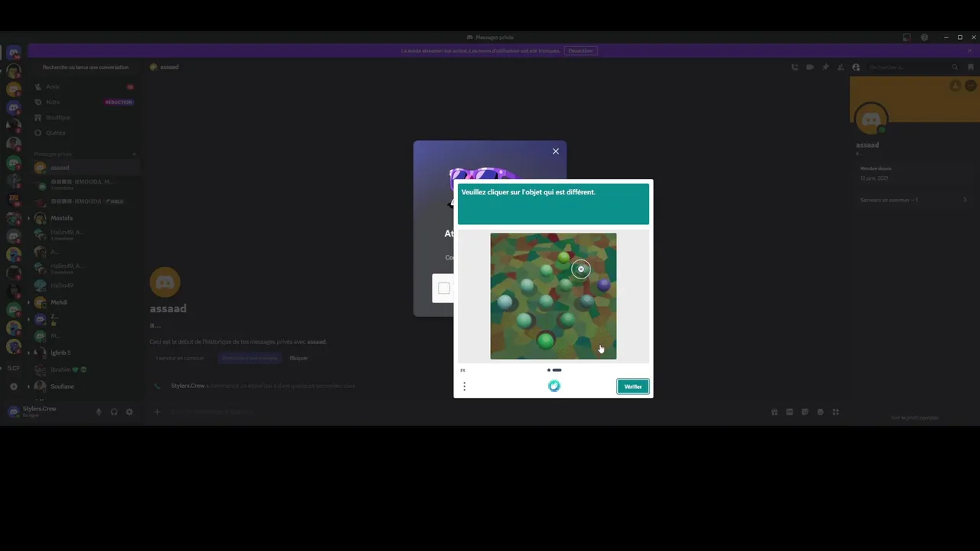
Task: Select the yellow-green ball in the captcha image
Action: point(564,258)
